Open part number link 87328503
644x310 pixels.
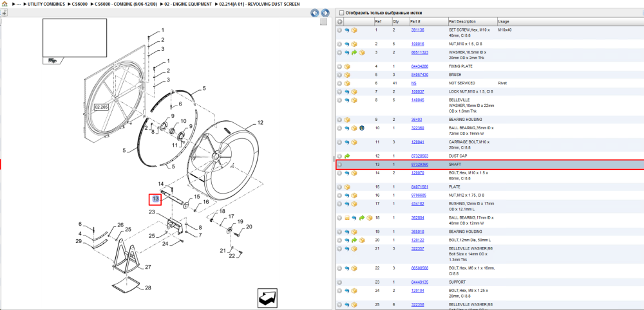coord(419,156)
